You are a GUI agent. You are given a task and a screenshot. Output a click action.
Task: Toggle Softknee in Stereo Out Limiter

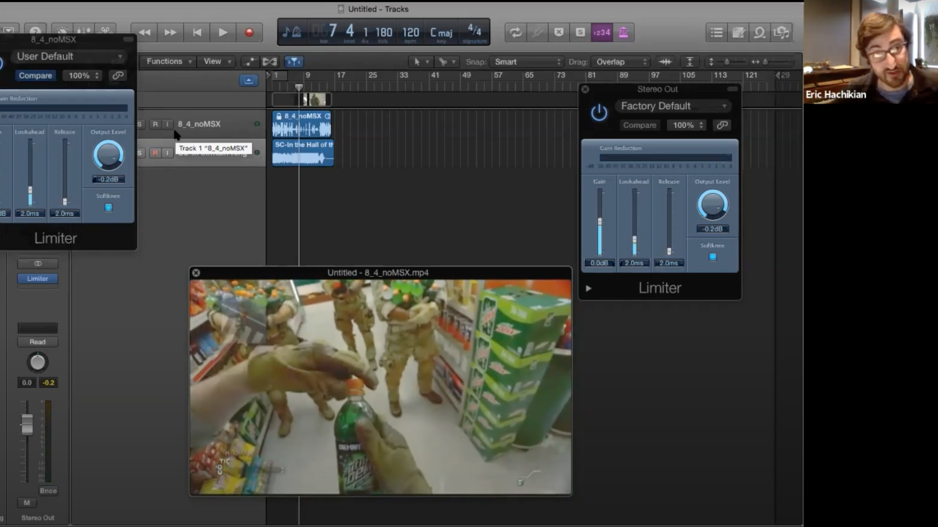coord(712,257)
